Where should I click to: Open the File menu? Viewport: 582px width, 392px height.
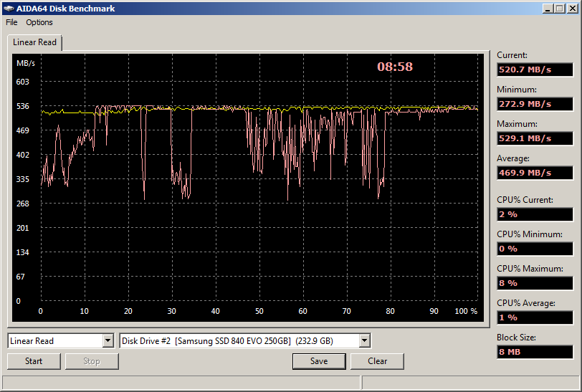[x=11, y=22]
